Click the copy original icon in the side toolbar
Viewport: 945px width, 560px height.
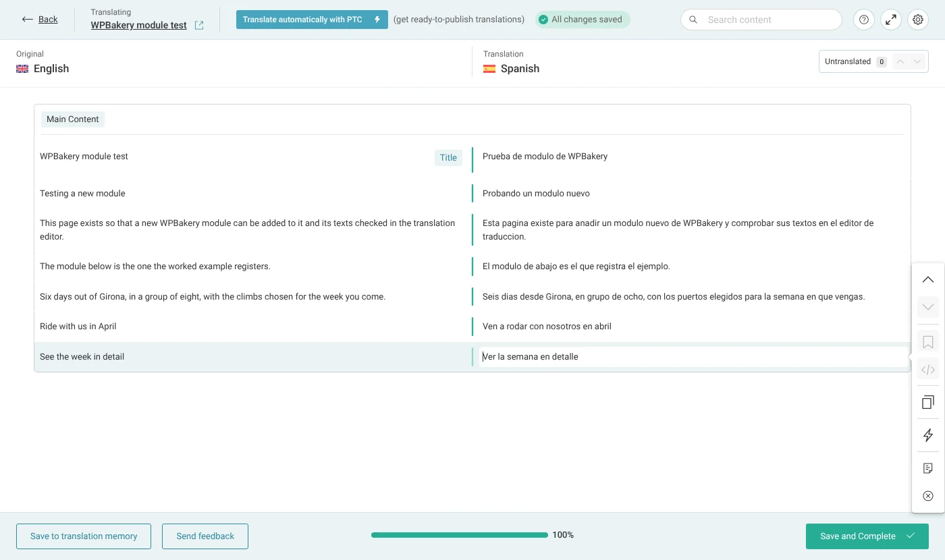[928, 402]
